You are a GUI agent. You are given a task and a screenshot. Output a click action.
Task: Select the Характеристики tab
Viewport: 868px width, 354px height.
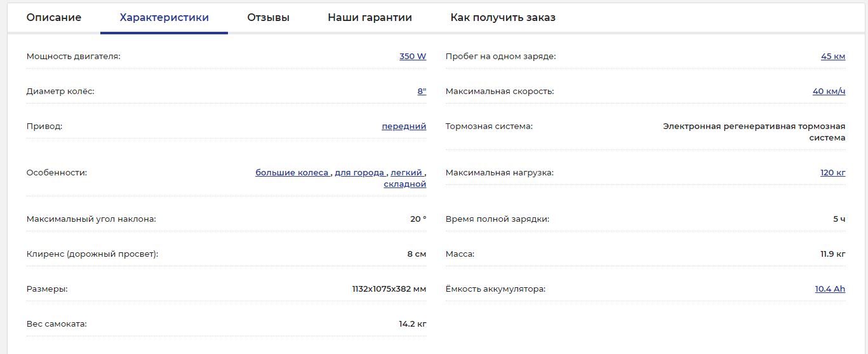pos(164,18)
